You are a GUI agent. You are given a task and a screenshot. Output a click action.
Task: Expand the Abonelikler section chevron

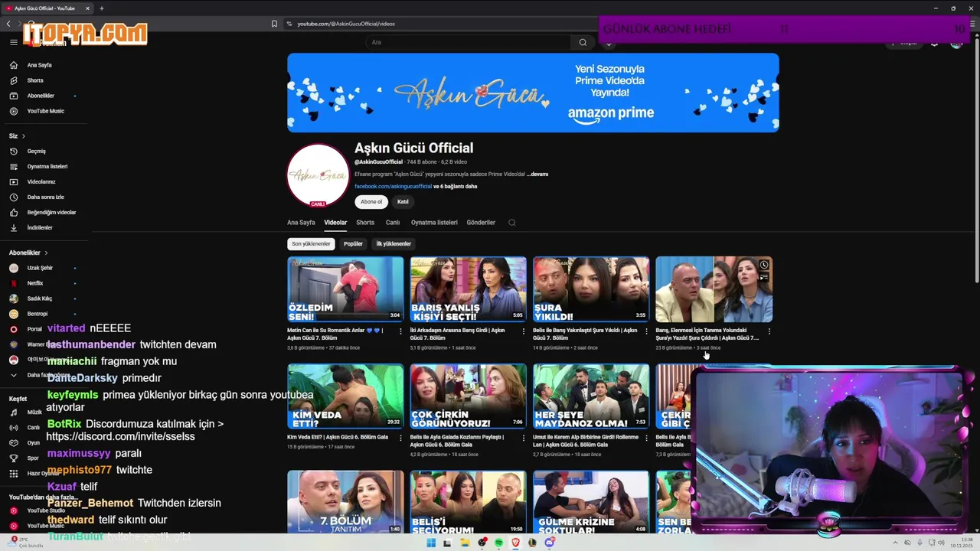(46, 253)
